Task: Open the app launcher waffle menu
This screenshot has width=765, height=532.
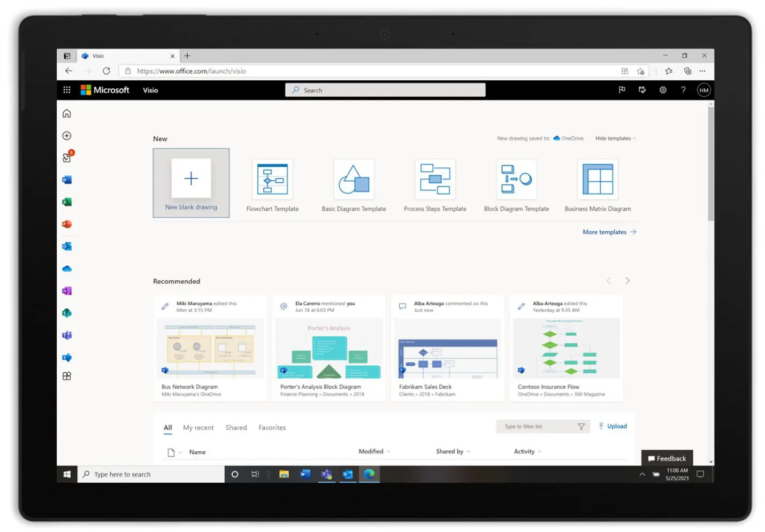Action: pos(67,90)
